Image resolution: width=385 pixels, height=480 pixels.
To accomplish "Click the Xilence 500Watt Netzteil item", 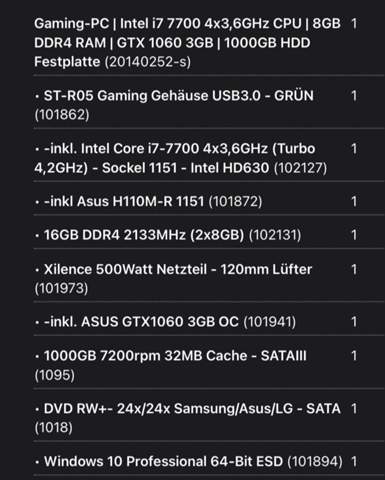I will (209, 279).
